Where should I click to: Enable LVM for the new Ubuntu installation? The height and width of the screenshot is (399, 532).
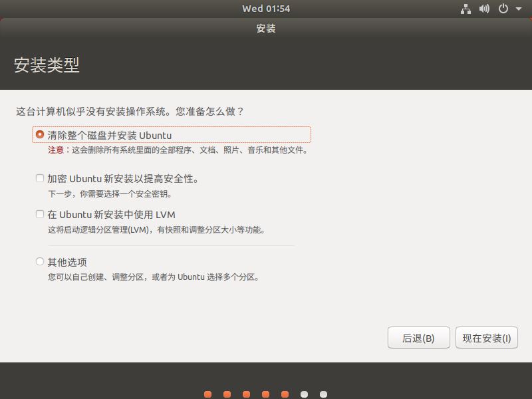(40, 214)
